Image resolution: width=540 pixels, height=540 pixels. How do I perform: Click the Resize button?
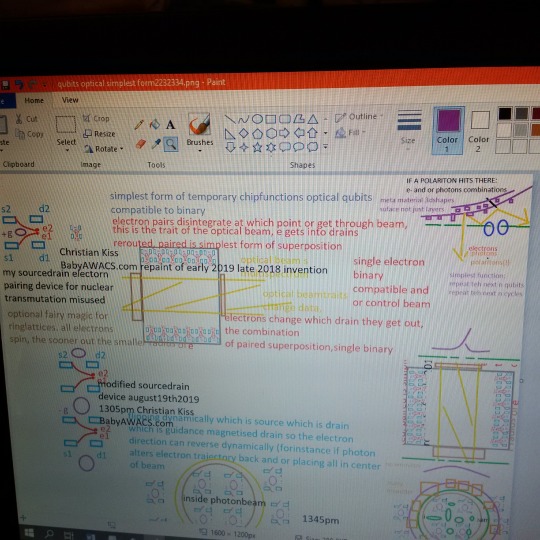pyautogui.click(x=99, y=134)
